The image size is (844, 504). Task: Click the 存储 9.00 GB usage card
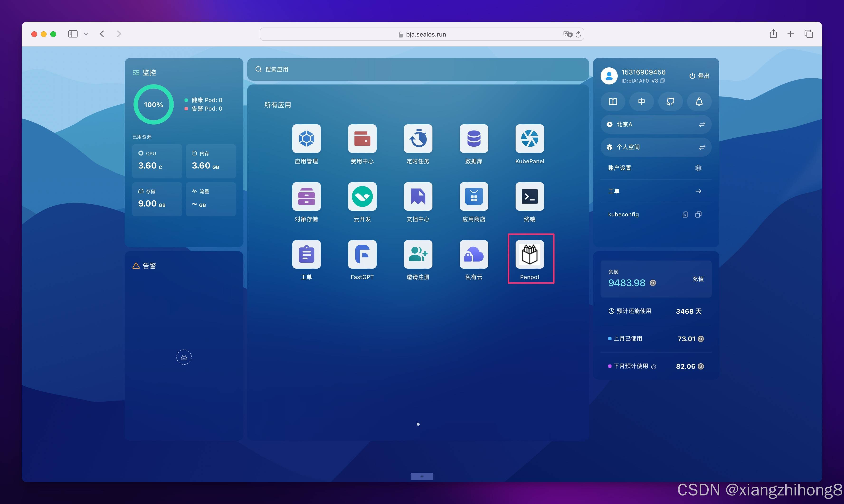click(x=157, y=199)
